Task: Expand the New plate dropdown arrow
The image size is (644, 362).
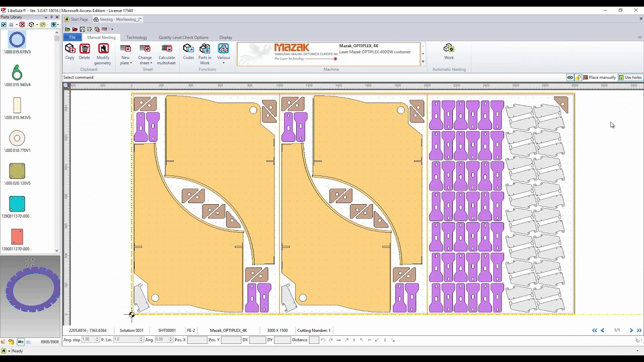Action: pos(131,63)
